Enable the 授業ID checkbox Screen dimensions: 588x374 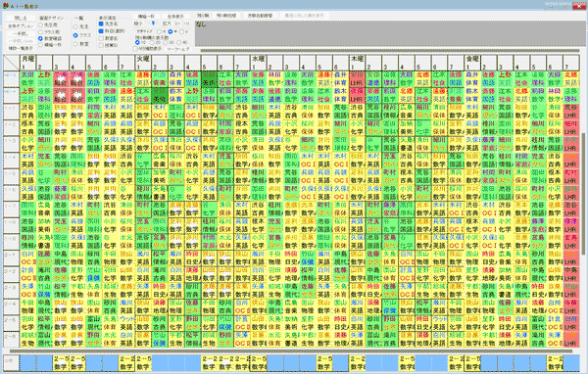(101, 45)
